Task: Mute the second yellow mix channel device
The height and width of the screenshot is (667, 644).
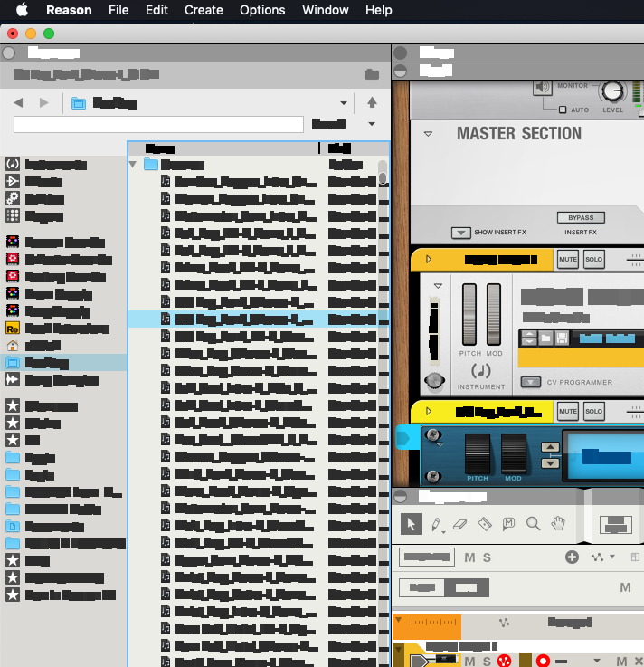Action: click(x=567, y=412)
